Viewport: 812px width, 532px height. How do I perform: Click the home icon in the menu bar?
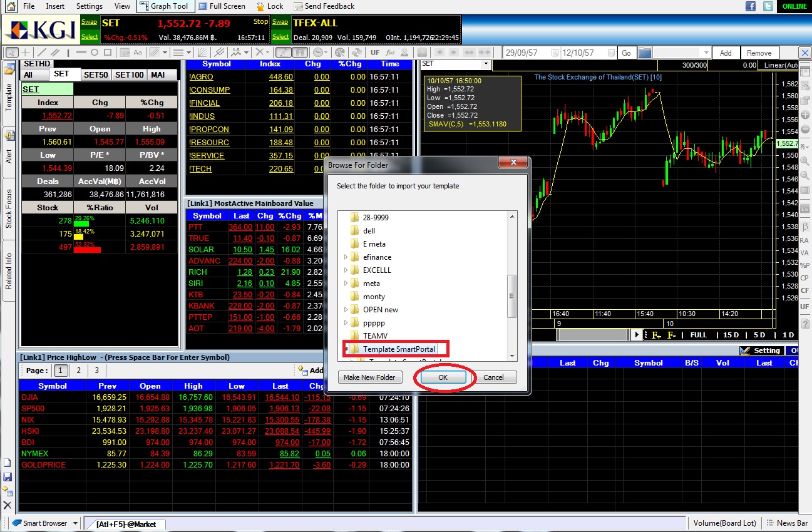coord(10,6)
